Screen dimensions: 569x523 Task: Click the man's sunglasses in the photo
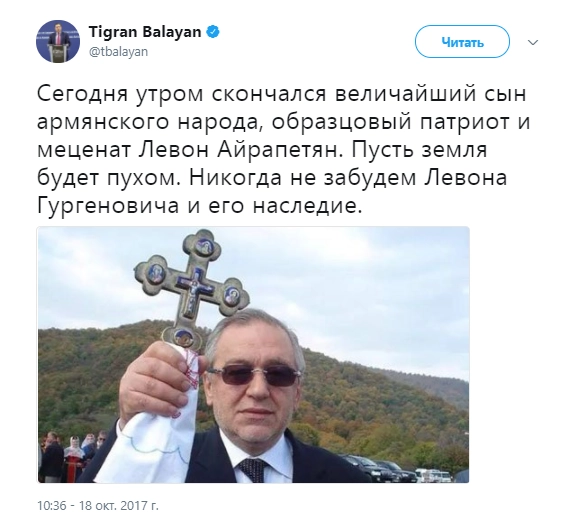tap(253, 375)
